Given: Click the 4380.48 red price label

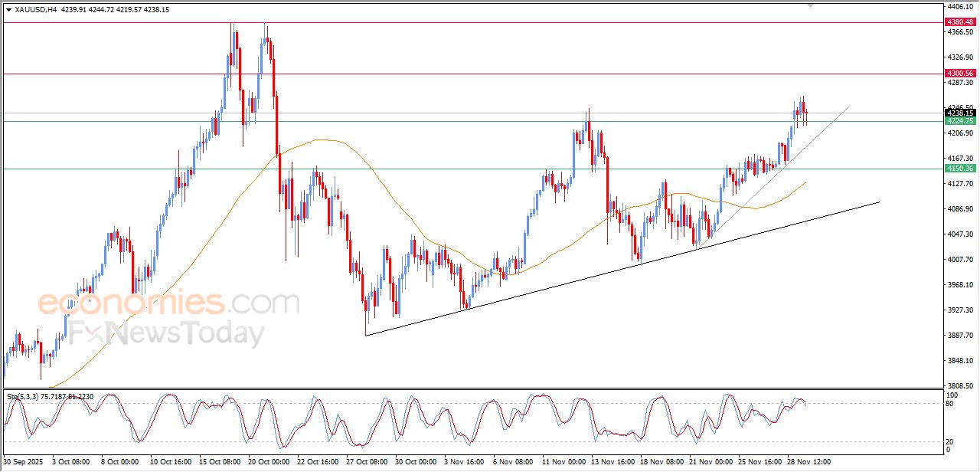Looking at the screenshot, I should tap(960, 22).
